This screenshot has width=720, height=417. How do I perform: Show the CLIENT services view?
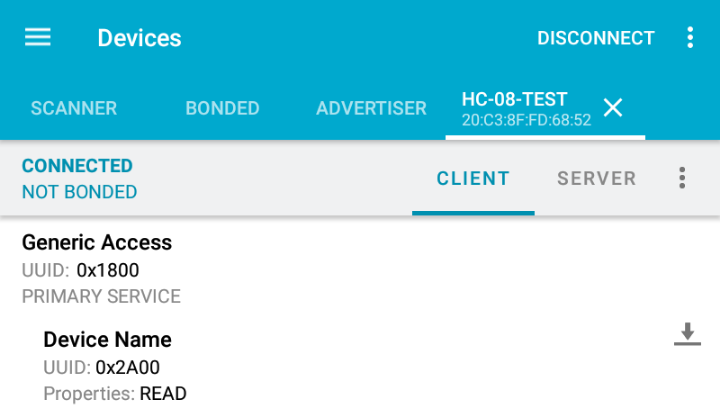pyautogui.click(x=473, y=179)
